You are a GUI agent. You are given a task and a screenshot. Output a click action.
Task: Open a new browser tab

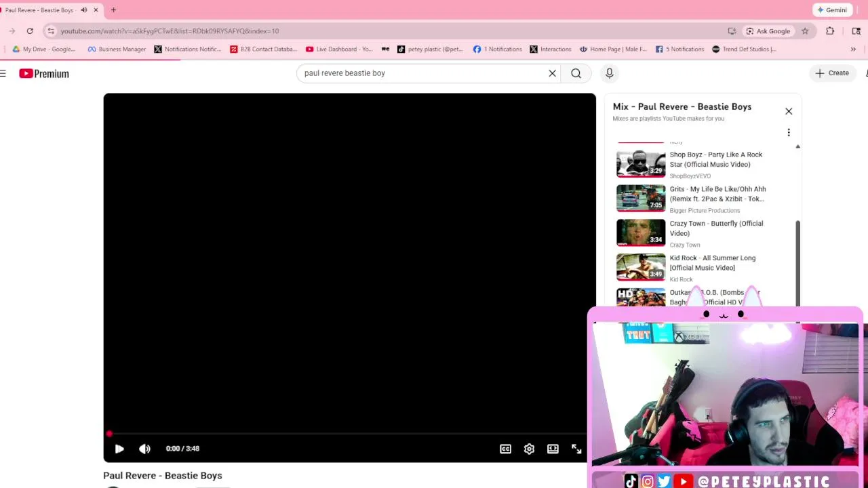[x=113, y=10]
